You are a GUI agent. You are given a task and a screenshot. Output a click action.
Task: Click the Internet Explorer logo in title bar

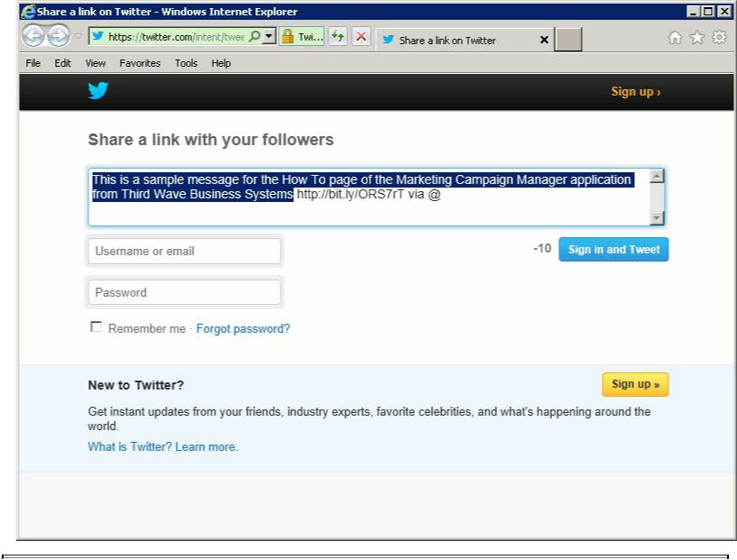click(x=28, y=12)
